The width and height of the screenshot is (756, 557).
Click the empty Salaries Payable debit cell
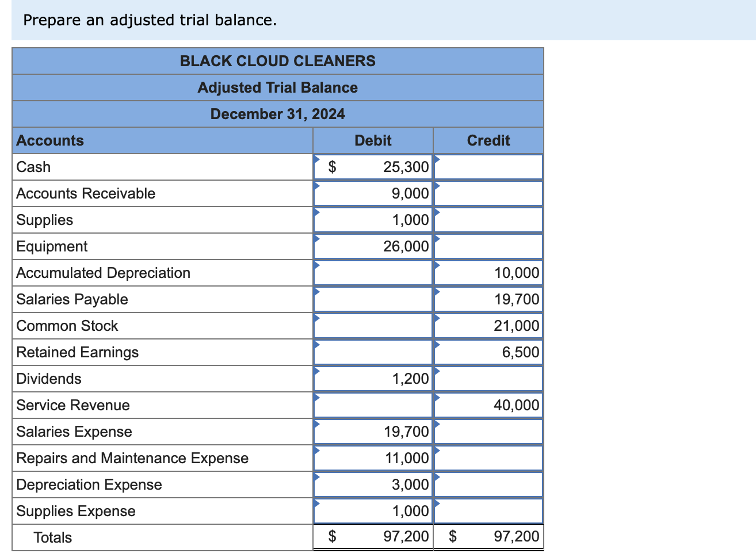pyautogui.click(x=373, y=299)
